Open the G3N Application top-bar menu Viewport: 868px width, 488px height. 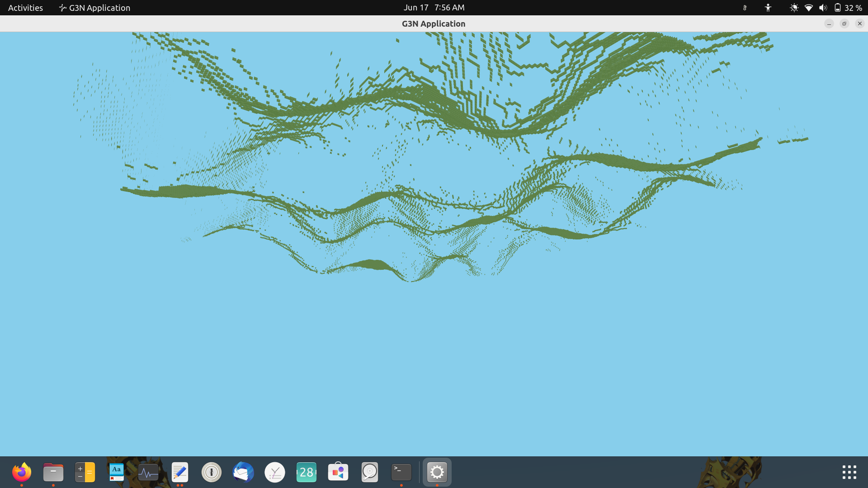[x=94, y=8]
